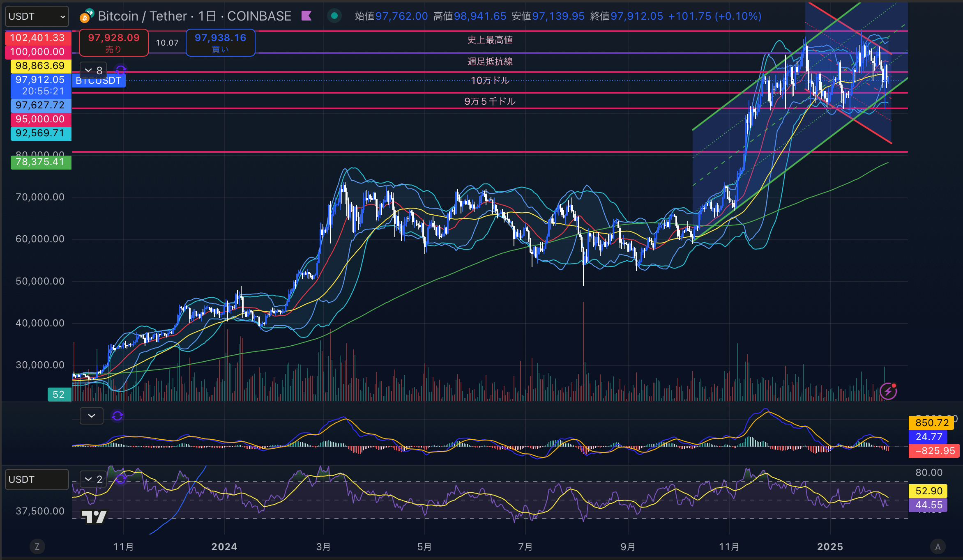
Task: Click the 102,401.33 red price label
Action: tap(38, 38)
